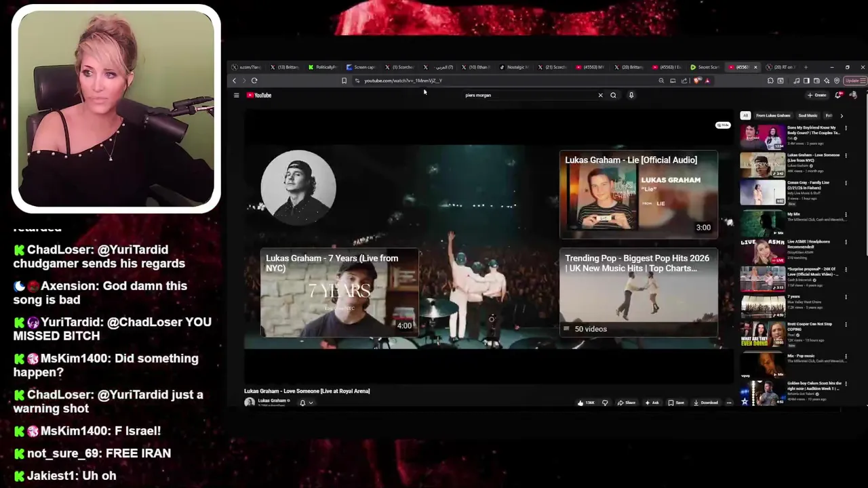Switch to the Secret Scan browser tab

[705, 67]
